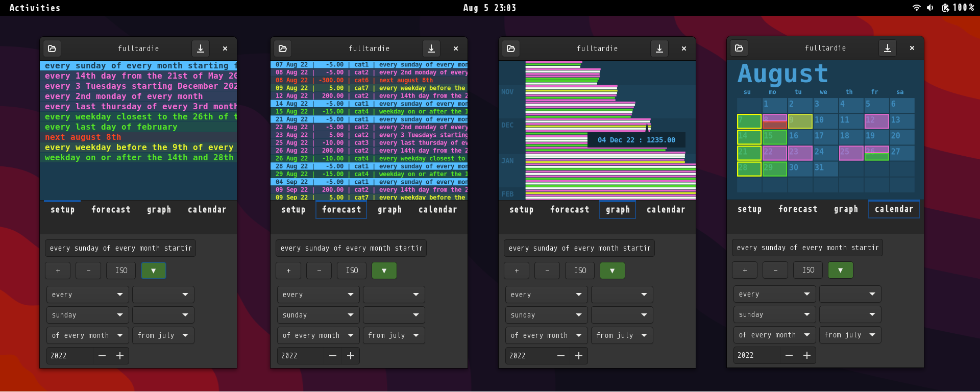Open file icon in first fulltardie window
Screen dimensions: 980x392
(52, 48)
